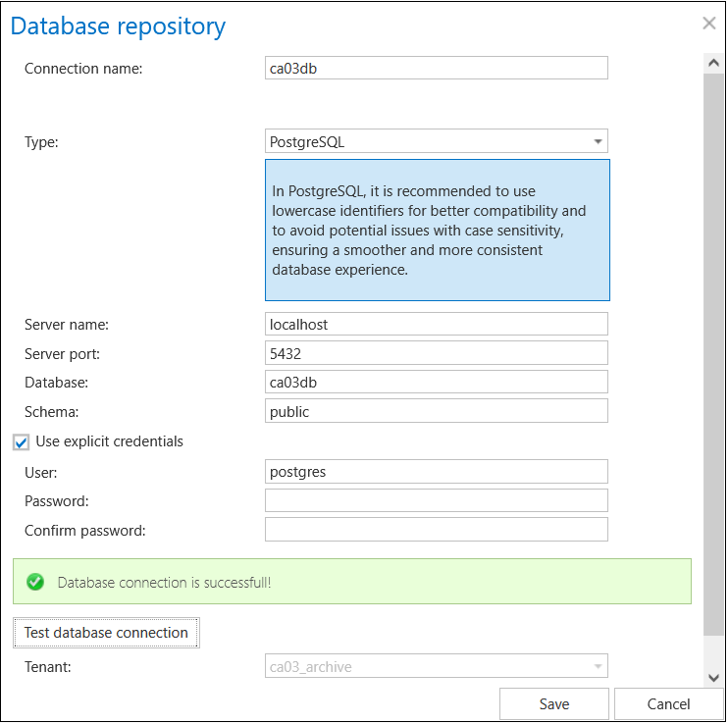The width and height of the screenshot is (728, 724).
Task: Cancel the database repository changes
Action: click(x=668, y=703)
